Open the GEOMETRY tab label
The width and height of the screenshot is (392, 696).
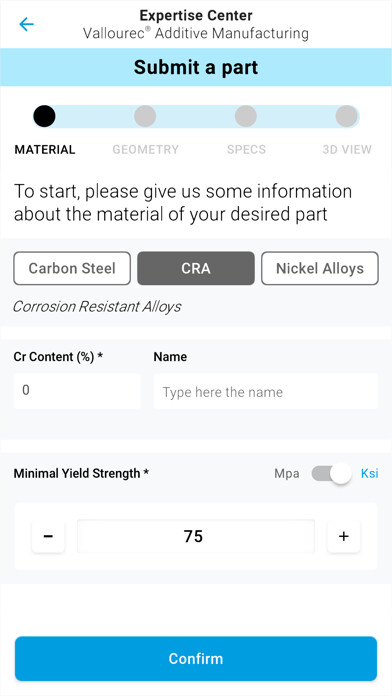coord(146,150)
